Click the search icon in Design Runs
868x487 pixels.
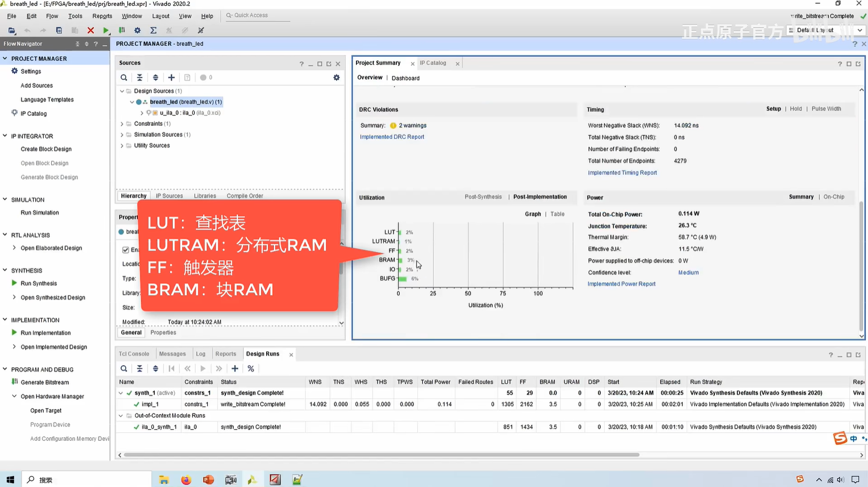pos(124,368)
